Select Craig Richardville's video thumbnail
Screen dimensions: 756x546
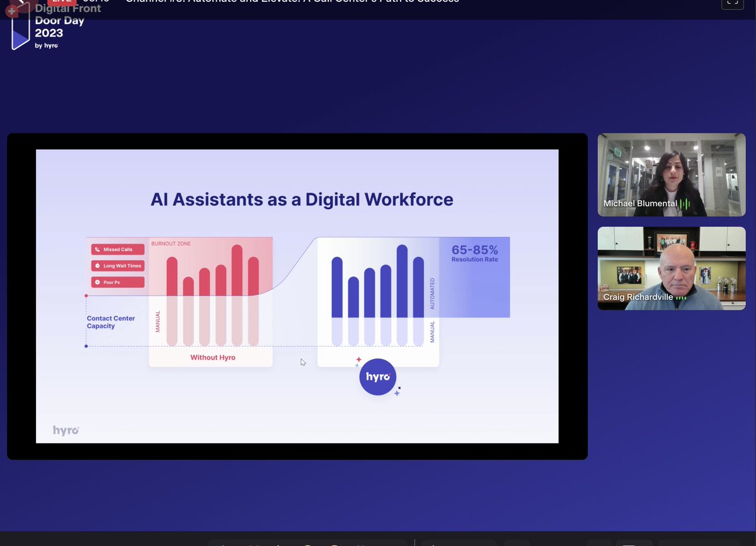pos(671,268)
